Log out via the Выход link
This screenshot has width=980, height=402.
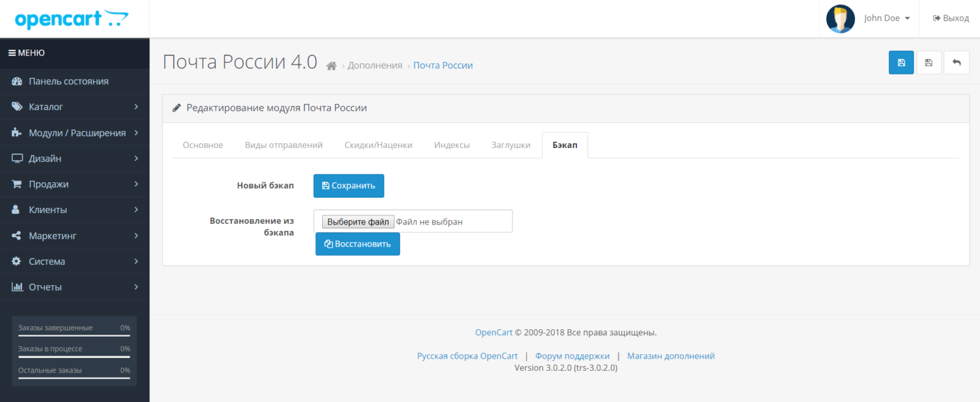(951, 18)
